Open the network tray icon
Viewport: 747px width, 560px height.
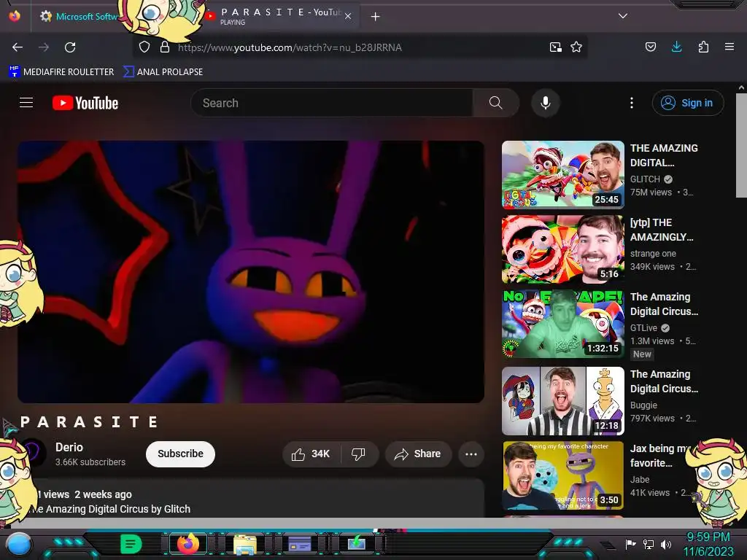[649, 544]
